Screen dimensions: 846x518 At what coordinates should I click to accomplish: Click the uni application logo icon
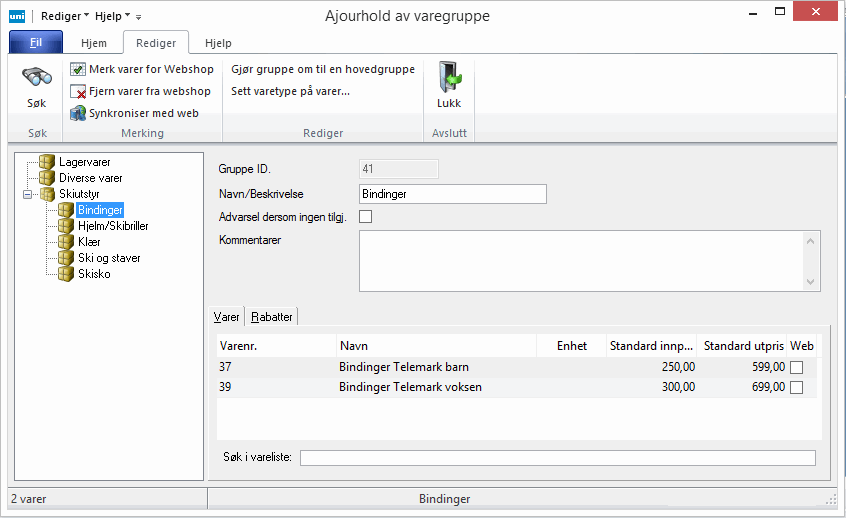click(17, 16)
